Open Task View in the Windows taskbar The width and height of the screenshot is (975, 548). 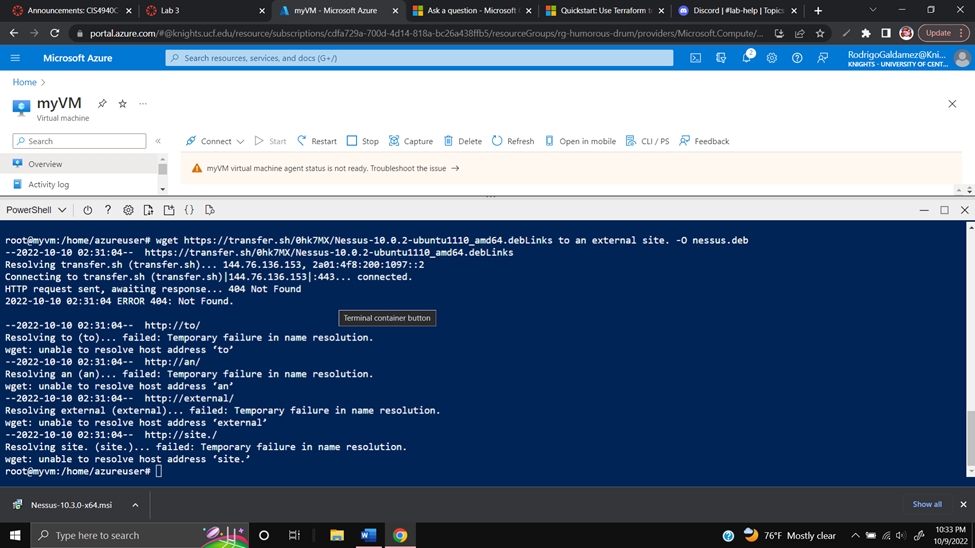coord(294,535)
